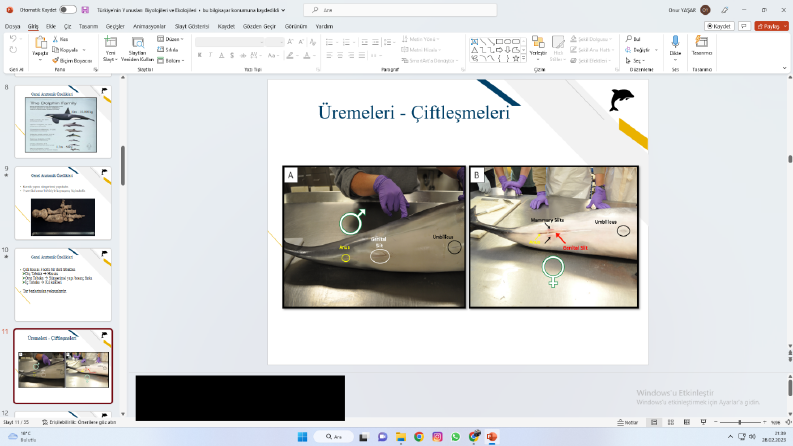Open WhatsApp from the taskbar
Image resolution: width=793 pixels, height=446 pixels.
(456, 437)
